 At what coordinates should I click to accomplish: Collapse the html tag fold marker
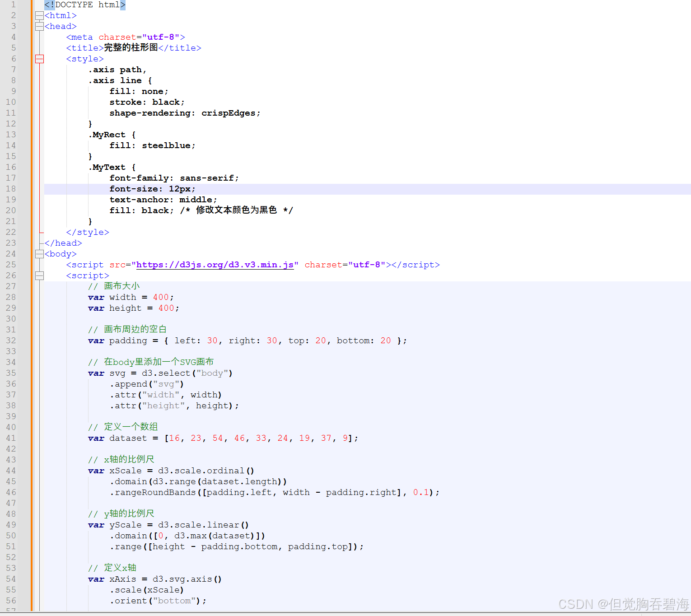pyautogui.click(x=39, y=15)
